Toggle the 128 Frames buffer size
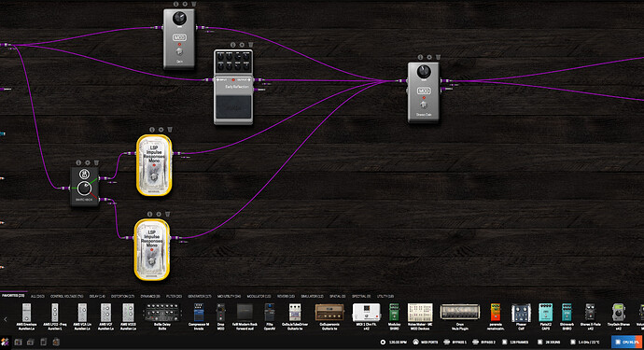Image resolution: width=644 pixels, height=350 pixels. tap(515, 342)
